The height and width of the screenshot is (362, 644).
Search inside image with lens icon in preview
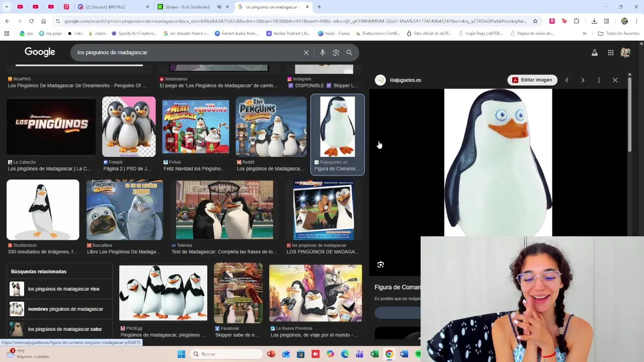point(380,264)
